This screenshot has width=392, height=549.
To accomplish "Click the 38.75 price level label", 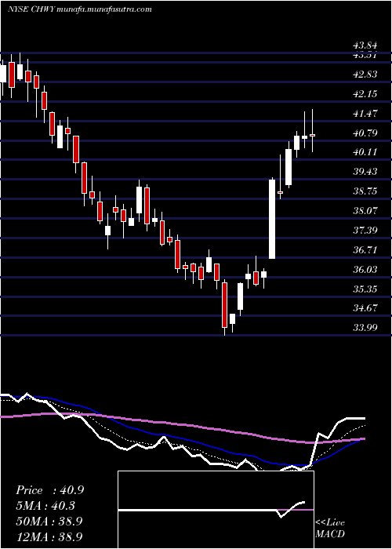I will coord(365,191).
